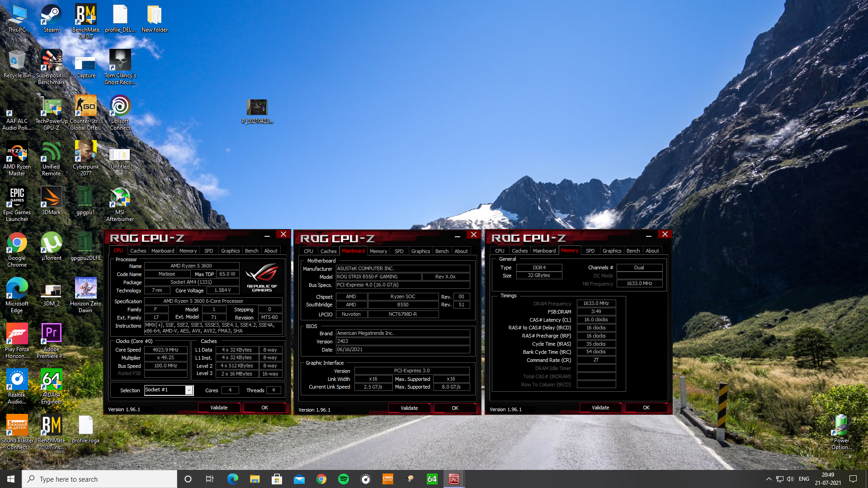Open Unified Remote desktop icon

tap(51, 159)
